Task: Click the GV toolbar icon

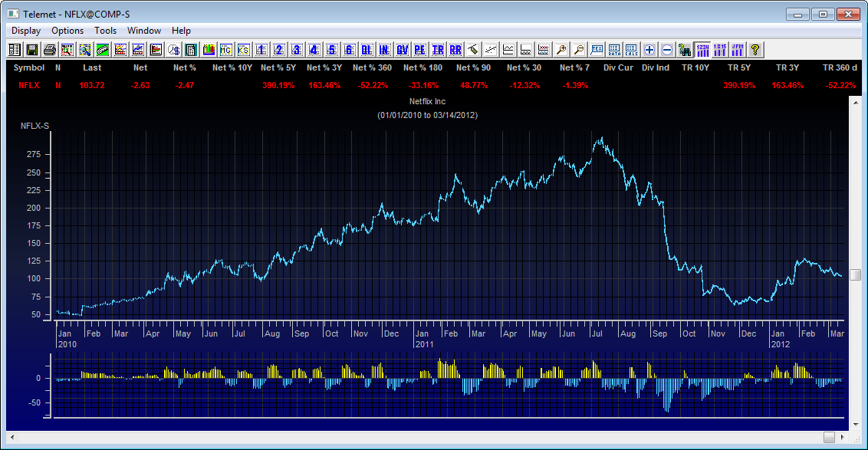Action: click(403, 50)
